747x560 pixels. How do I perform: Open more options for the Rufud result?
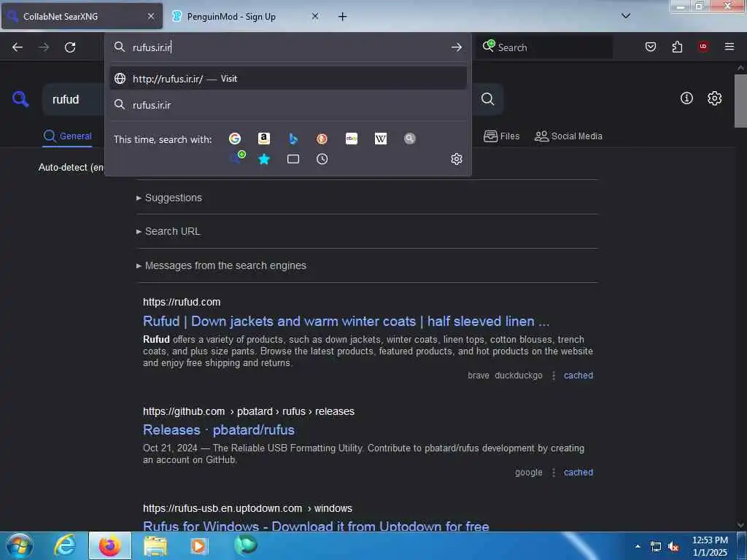tap(554, 376)
